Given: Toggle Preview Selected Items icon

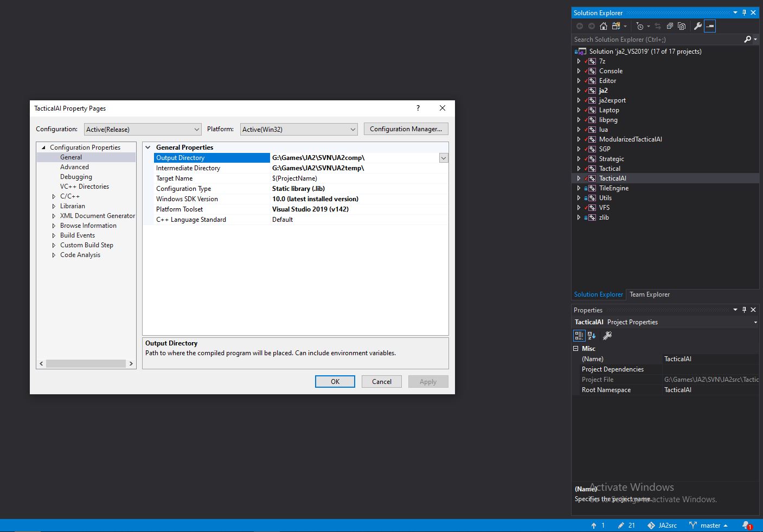Looking at the screenshot, I should click(710, 26).
